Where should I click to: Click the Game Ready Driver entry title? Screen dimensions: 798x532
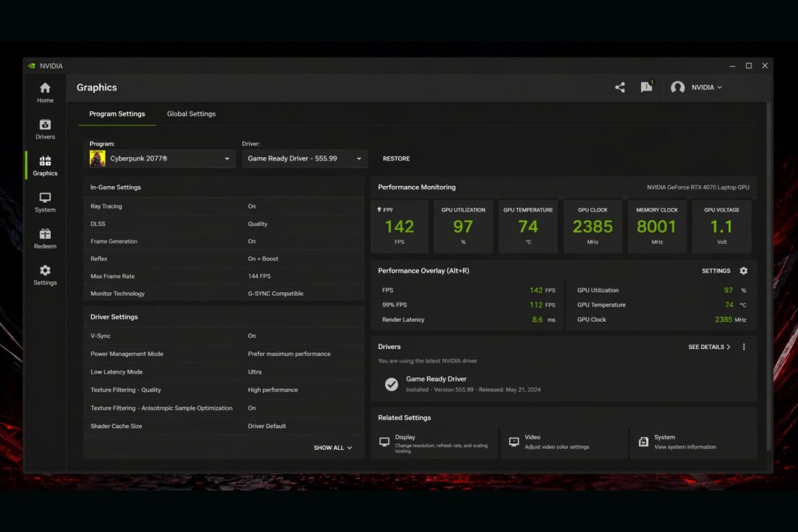436,379
